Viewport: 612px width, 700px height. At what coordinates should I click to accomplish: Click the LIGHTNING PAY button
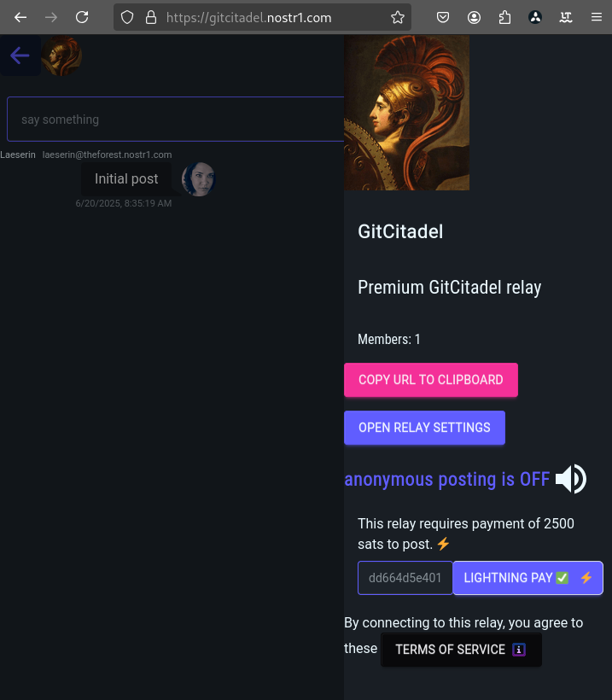[527, 578]
